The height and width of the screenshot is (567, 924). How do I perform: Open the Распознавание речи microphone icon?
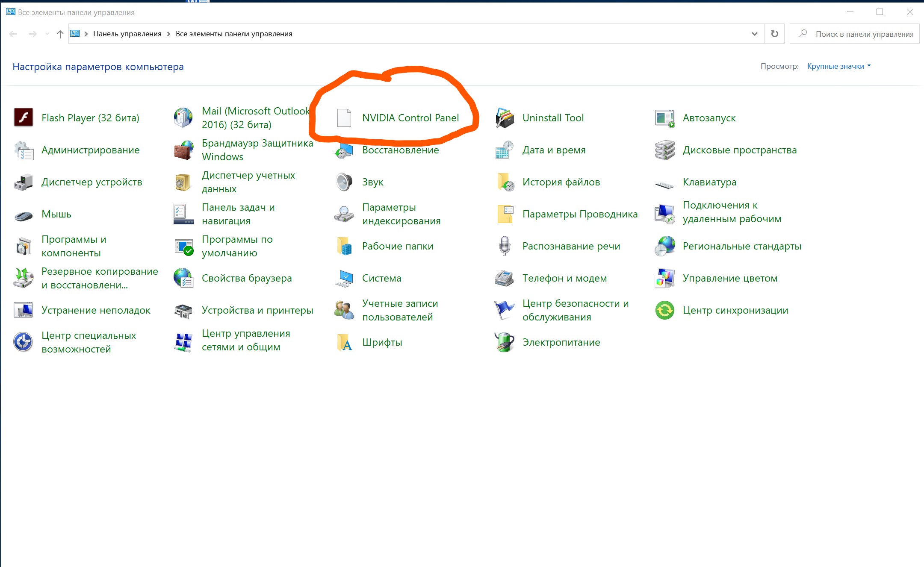505,246
